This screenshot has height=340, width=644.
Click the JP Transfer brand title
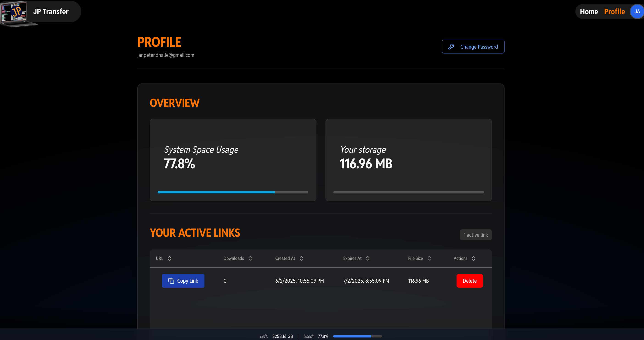click(x=51, y=11)
